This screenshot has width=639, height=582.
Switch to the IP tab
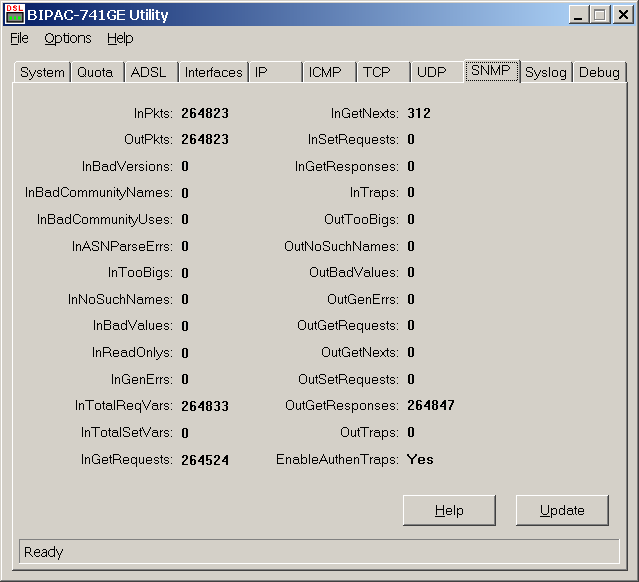pos(275,72)
